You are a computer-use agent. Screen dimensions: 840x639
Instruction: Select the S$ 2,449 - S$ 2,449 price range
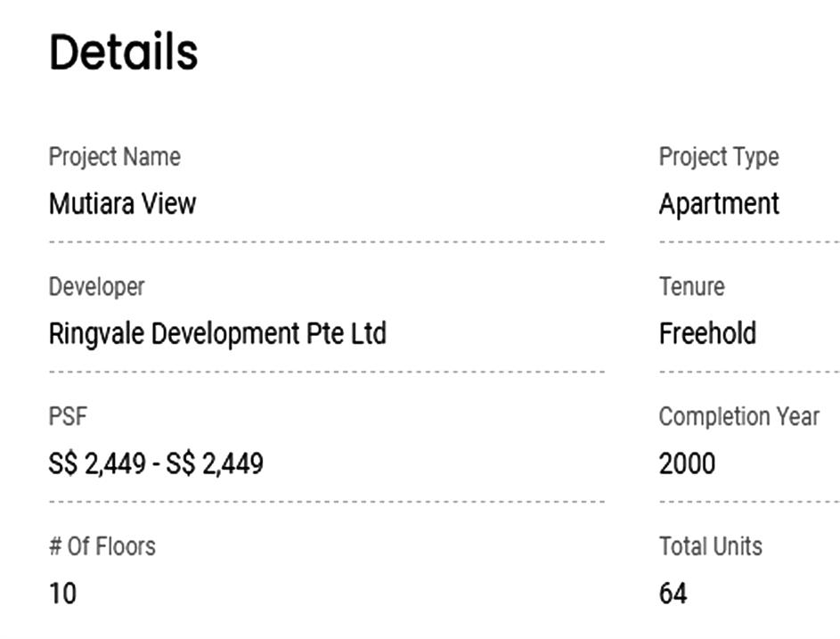point(156,463)
